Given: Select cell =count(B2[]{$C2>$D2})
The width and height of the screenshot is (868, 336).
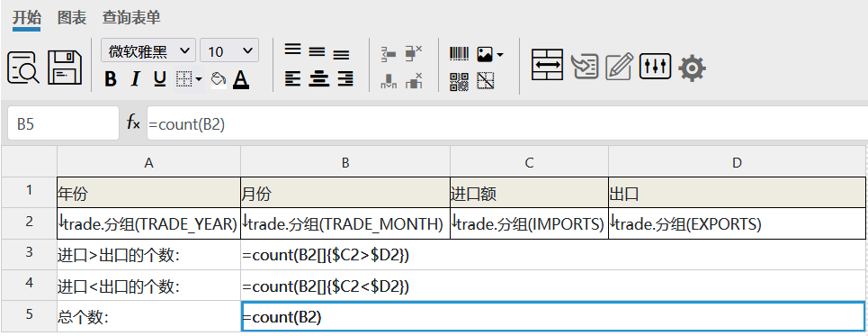Looking at the screenshot, I should click(x=552, y=255).
